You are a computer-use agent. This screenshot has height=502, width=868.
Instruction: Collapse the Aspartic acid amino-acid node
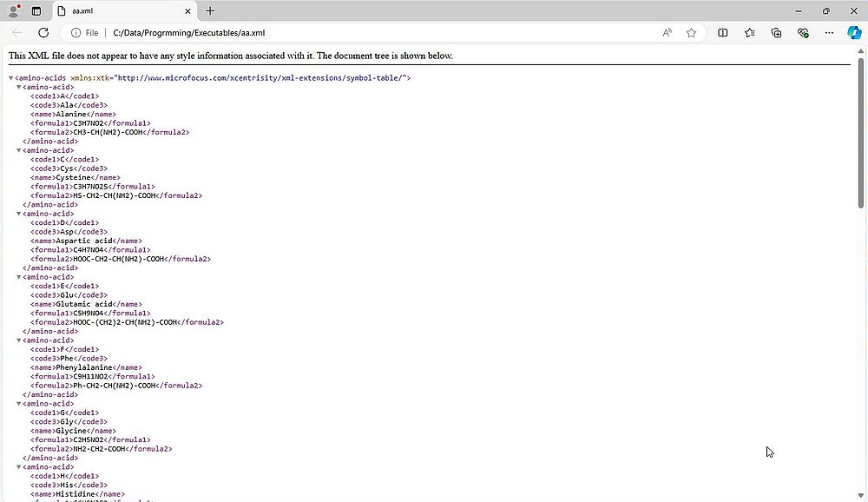(x=19, y=214)
